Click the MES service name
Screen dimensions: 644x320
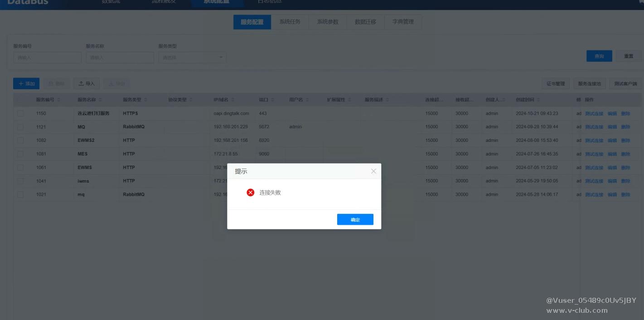pos(82,154)
